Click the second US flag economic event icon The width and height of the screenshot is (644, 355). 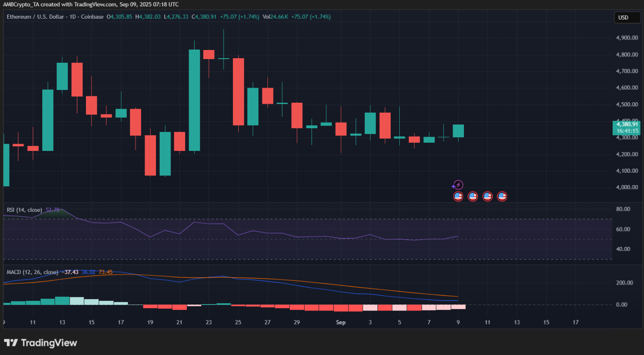(473, 196)
